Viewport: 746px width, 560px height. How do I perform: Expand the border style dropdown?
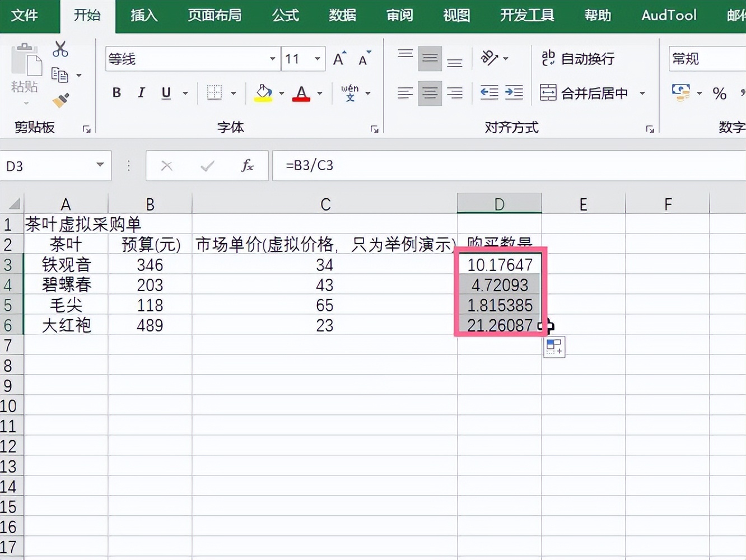235,93
